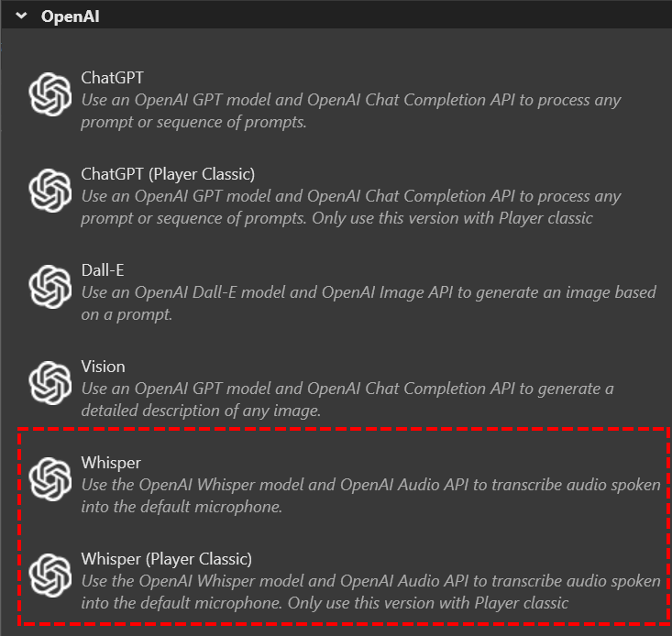Select the Whisper item title
Viewport: 672px width, 636px height.
tap(111, 463)
